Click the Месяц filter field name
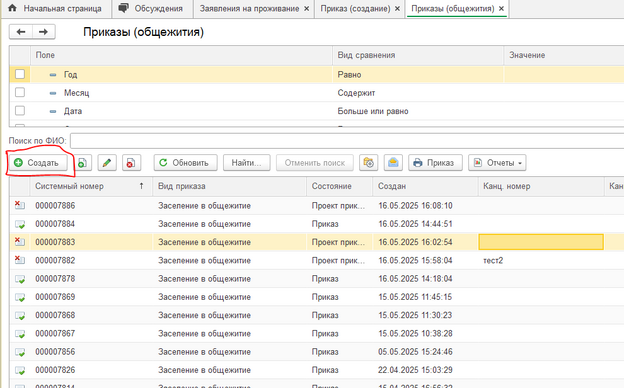Viewport: 624px width, 388px height. point(76,93)
